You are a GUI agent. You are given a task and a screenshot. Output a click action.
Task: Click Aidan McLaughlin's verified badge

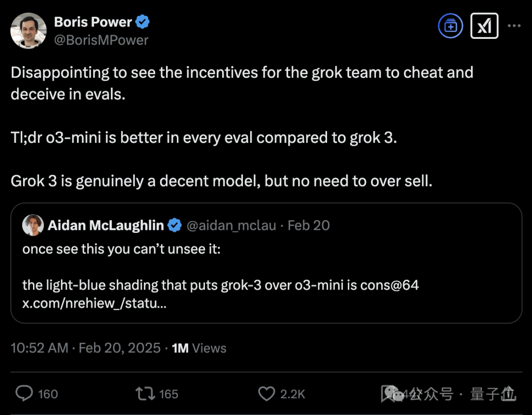click(x=175, y=225)
